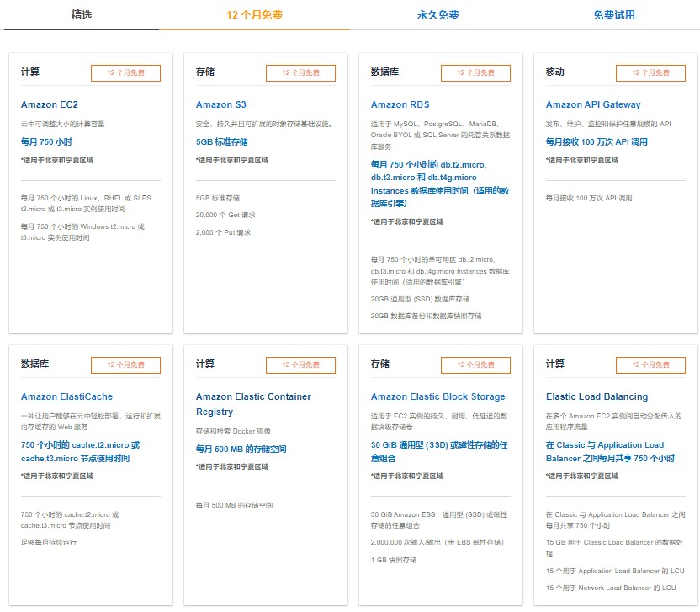Viewport: 700px width, 612px height.
Task: Click region note on Amazon S3 card
Action: 232,161
